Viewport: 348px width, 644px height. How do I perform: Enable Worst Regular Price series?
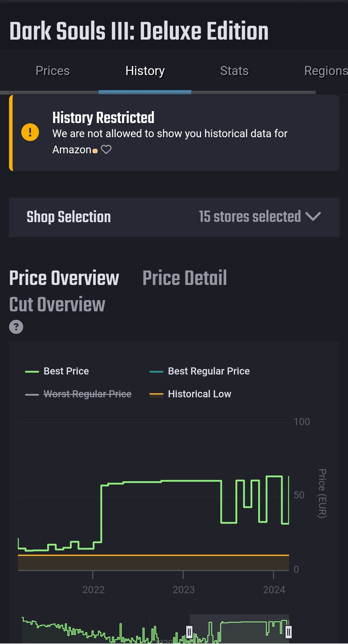[x=79, y=394]
